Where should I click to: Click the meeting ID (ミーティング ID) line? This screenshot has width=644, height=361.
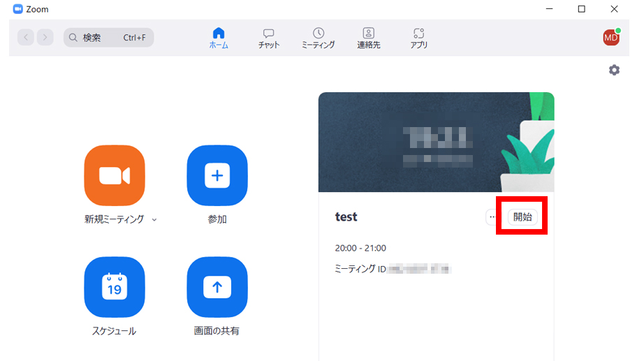[x=393, y=269]
